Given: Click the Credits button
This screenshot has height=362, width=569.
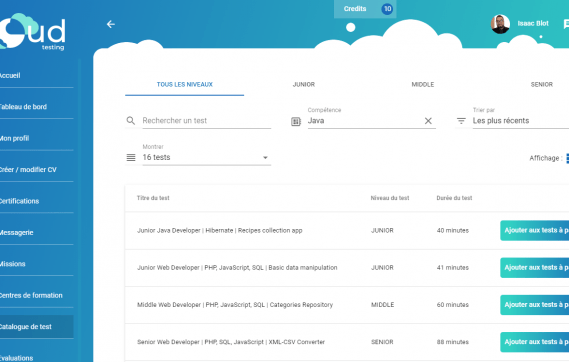Looking at the screenshot, I should point(365,9).
